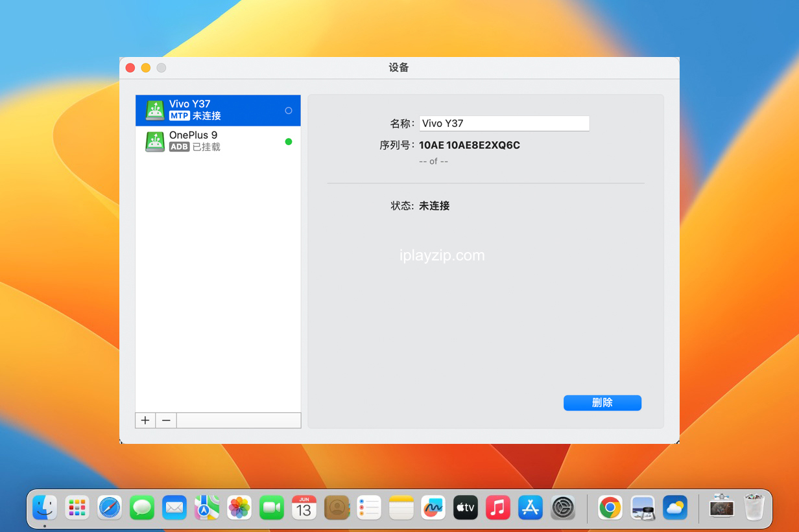The height and width of the screenshot is (532, 799).
Task: Click the MTP badge under Vivo Y37
Action: coord(179,116)
